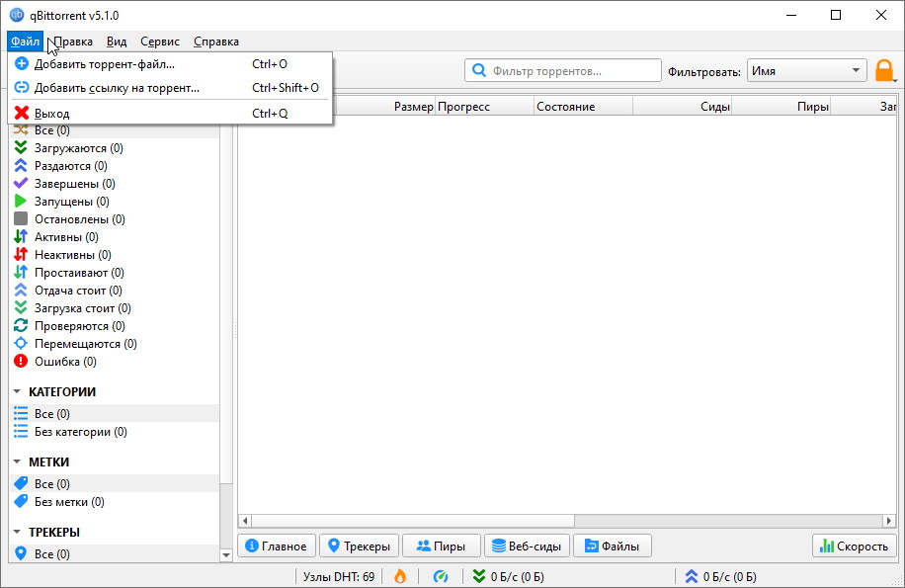Viewport: 905px width, 588px height.
Task: Click the Проверяются refresh icon
Action: point(21,325)
